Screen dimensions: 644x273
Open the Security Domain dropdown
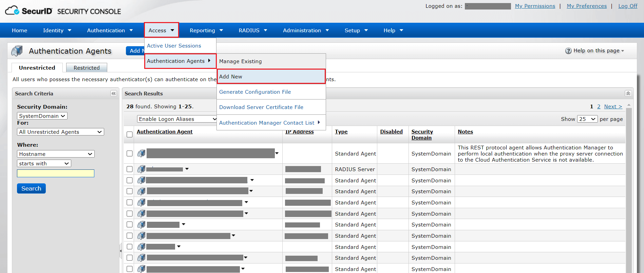pos(42,116)
